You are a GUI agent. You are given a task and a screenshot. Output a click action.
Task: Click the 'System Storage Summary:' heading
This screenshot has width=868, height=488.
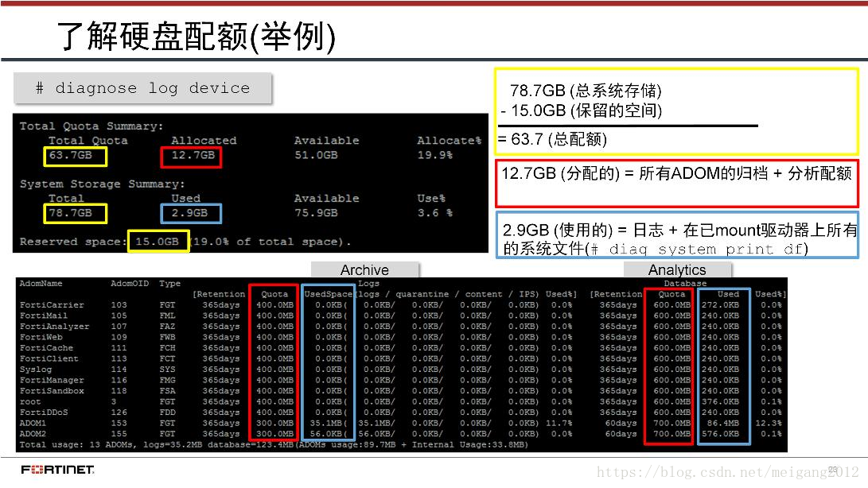(103, 184)
